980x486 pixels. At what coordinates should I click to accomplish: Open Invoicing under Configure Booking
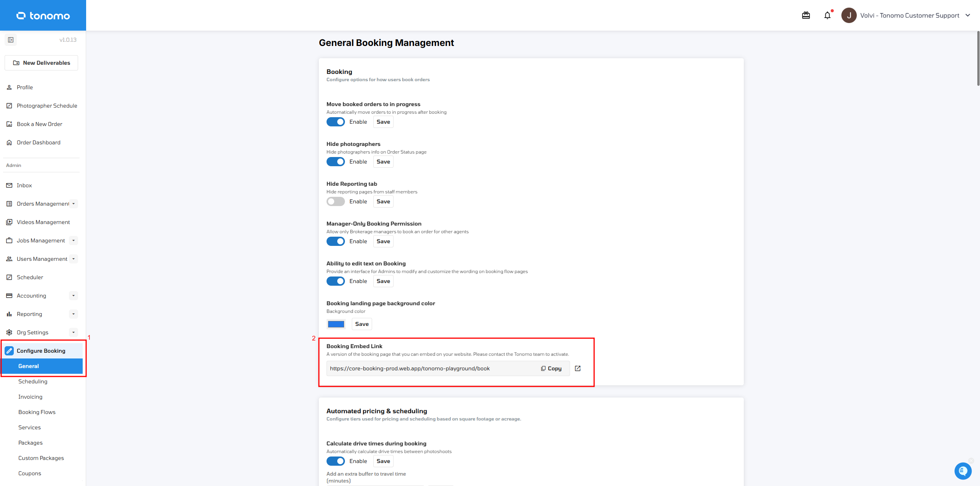[30, 397]
